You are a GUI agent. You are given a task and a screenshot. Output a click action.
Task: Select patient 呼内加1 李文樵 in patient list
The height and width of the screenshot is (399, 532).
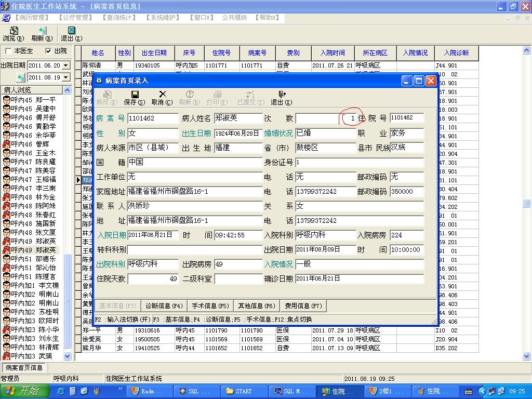point(31,285)
